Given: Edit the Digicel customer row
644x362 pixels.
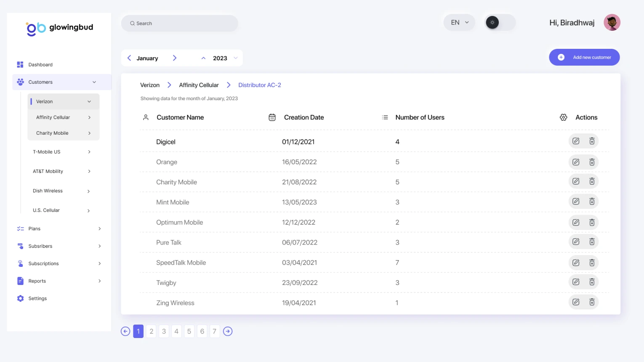Looking at the screenshot, I should pyautogui.click(x=576, y=141).
